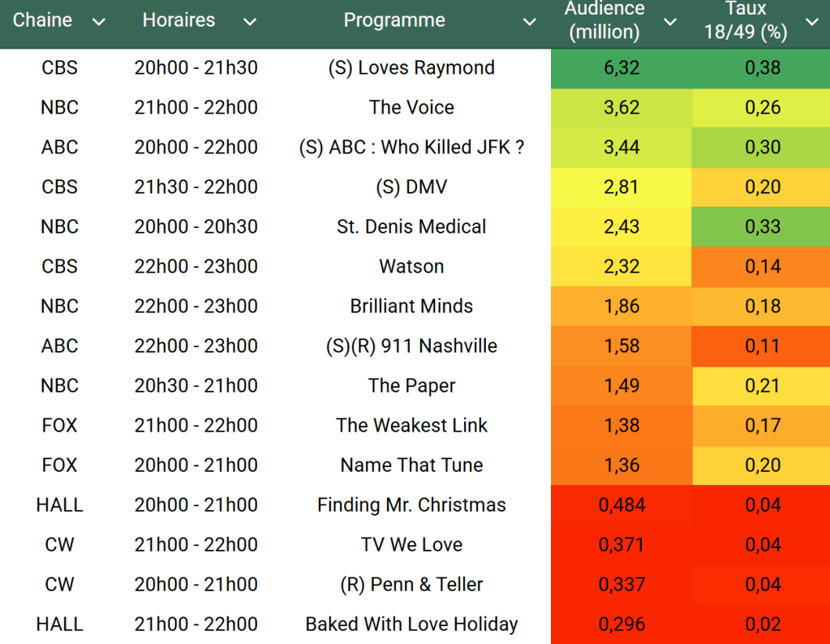
Task: Expand the Horaires column dropdown arrow
Action: [250, 22]
